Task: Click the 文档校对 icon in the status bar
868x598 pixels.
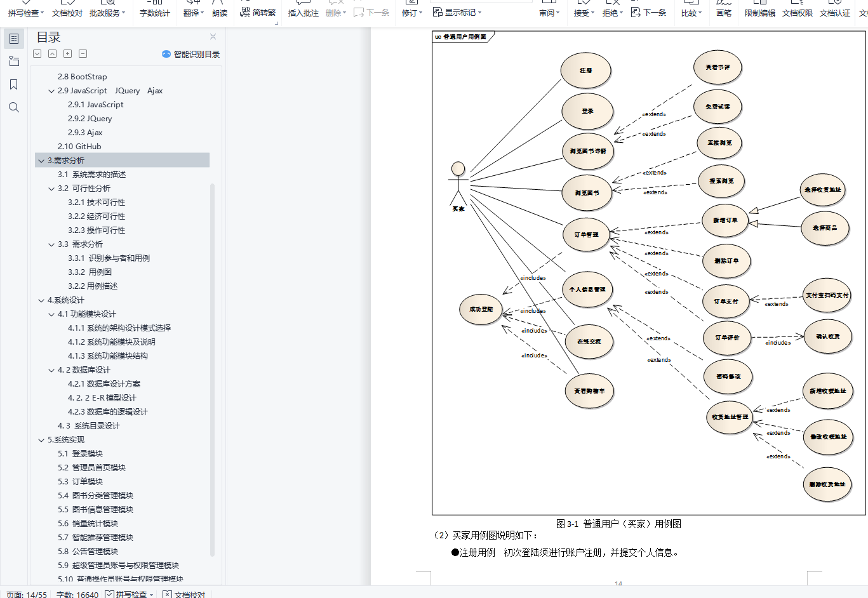Action: 167,594
